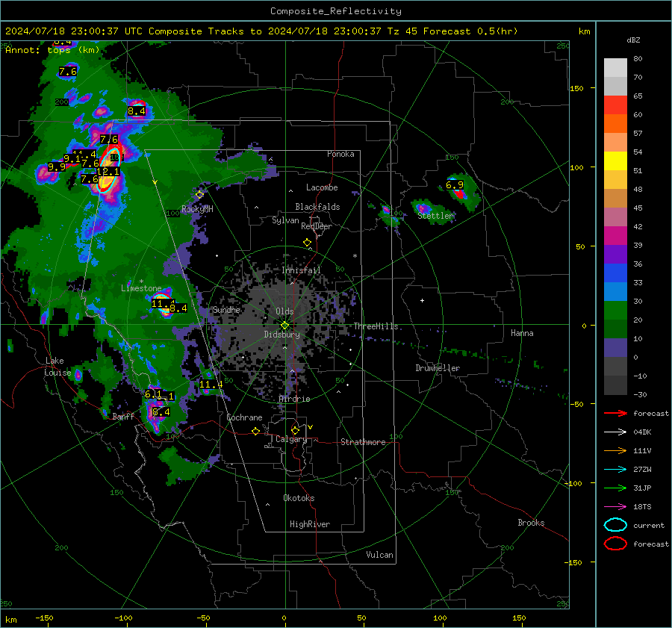Click the 9.9 storm top label
This screenshot has width=672, height=628.
(57, 167)
